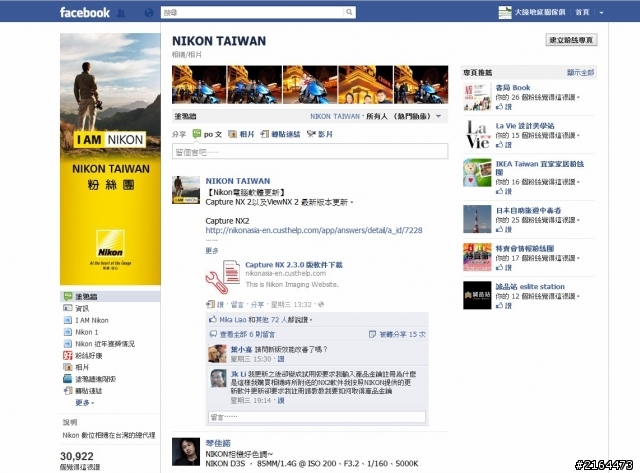The width and height of the screenshot is (640, 473).
Task: Open the info item in left sidebar
Action: [x=82, y=308]
